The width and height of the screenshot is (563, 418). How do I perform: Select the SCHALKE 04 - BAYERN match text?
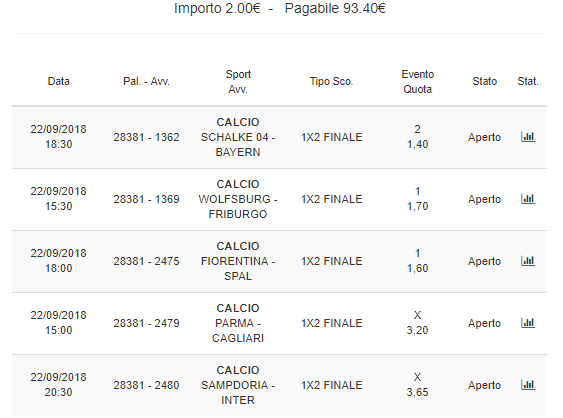pos(238,144)
